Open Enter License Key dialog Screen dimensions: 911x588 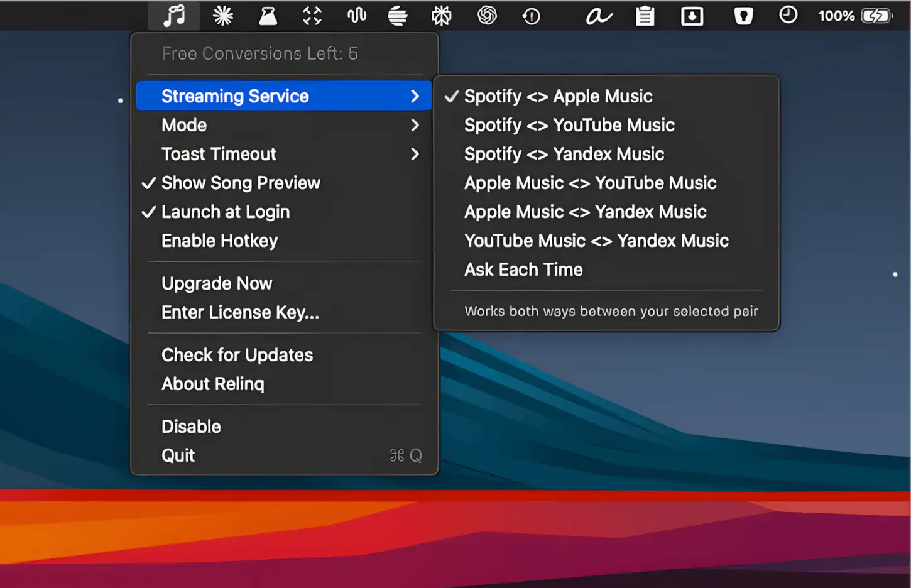(x=240, y=312)
